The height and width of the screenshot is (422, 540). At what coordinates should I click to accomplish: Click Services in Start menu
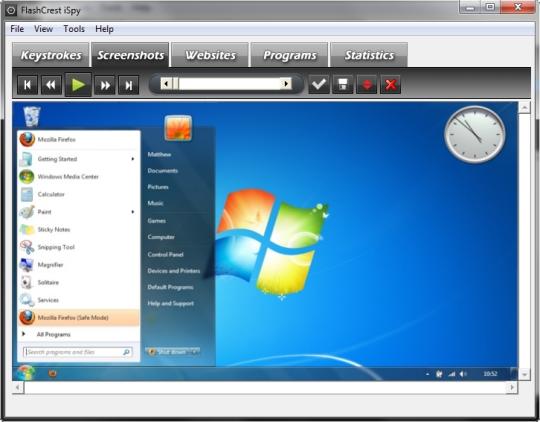pyautogui.click(x=79, y=300)
